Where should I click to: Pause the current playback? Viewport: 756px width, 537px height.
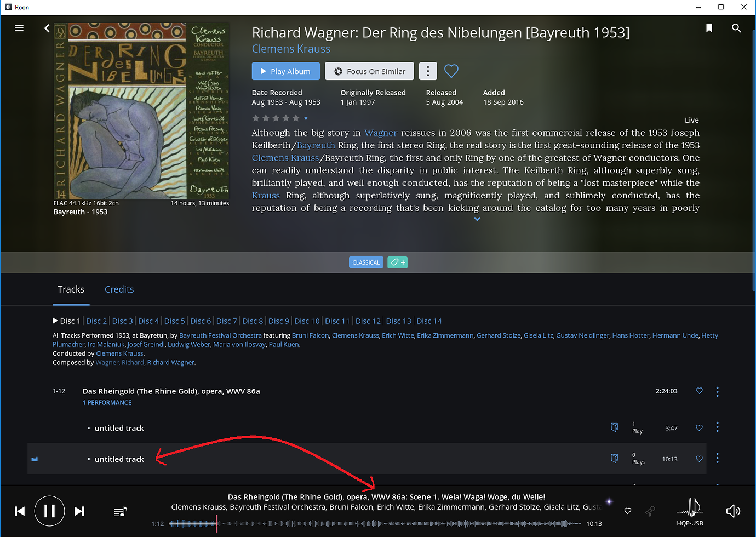point(49,511)
